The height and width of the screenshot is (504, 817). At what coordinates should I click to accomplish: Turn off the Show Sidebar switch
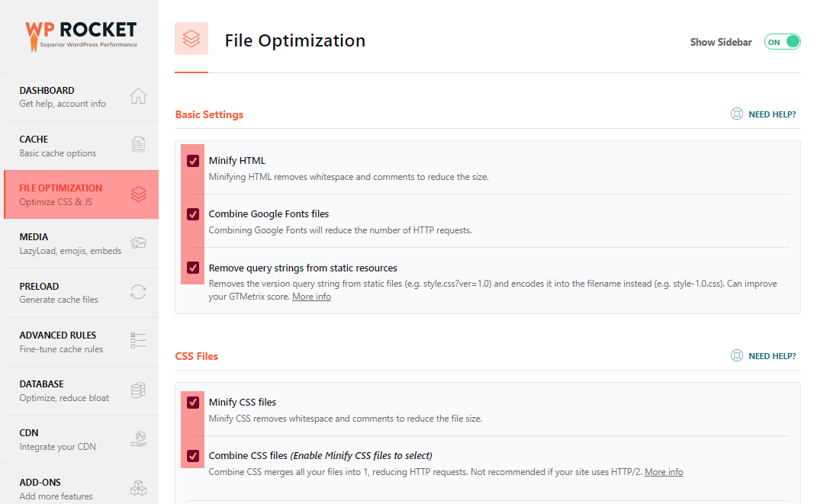pyautogui.click(x=782, y=42)
